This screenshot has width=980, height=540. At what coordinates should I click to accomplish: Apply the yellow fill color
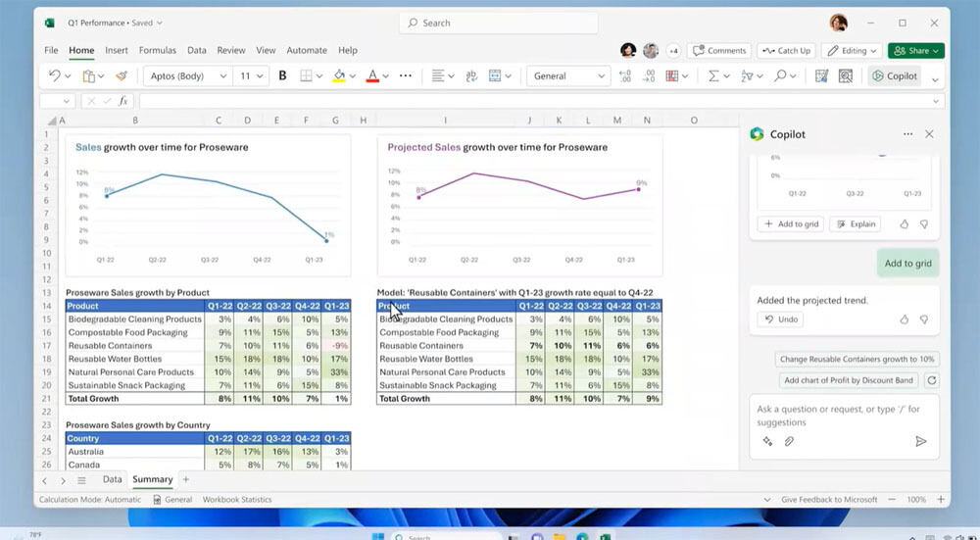(x=339, y=75)
